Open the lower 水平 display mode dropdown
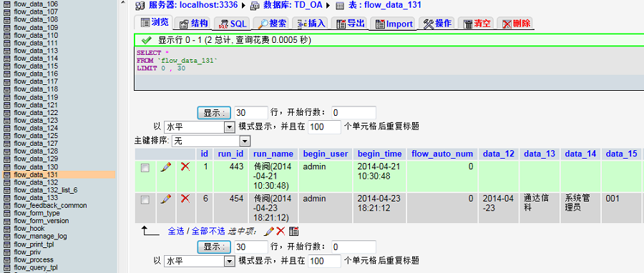644x273 pixels. 199,261
